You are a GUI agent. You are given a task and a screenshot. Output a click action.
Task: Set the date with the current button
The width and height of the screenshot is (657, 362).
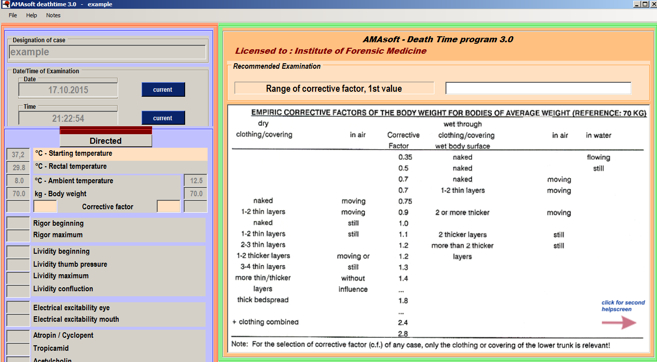163,90
